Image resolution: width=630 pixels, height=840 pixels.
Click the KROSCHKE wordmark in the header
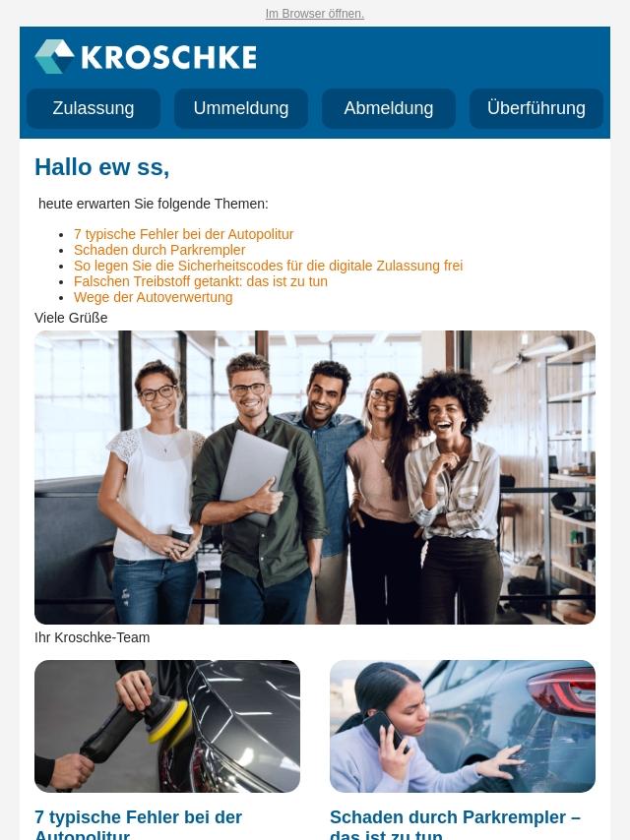coord(169,57)
